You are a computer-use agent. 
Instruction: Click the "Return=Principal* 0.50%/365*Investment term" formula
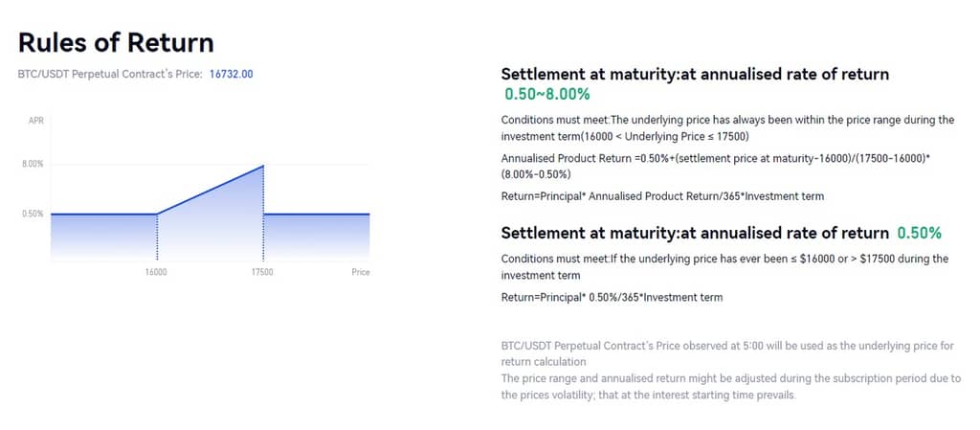(x=612, y=297)
